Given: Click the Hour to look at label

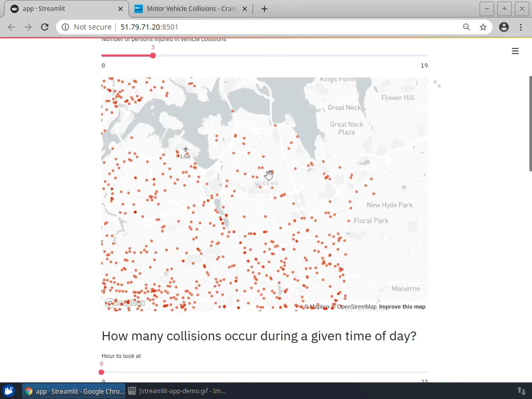Looking at the screenshot, I should tap(121, 356).
